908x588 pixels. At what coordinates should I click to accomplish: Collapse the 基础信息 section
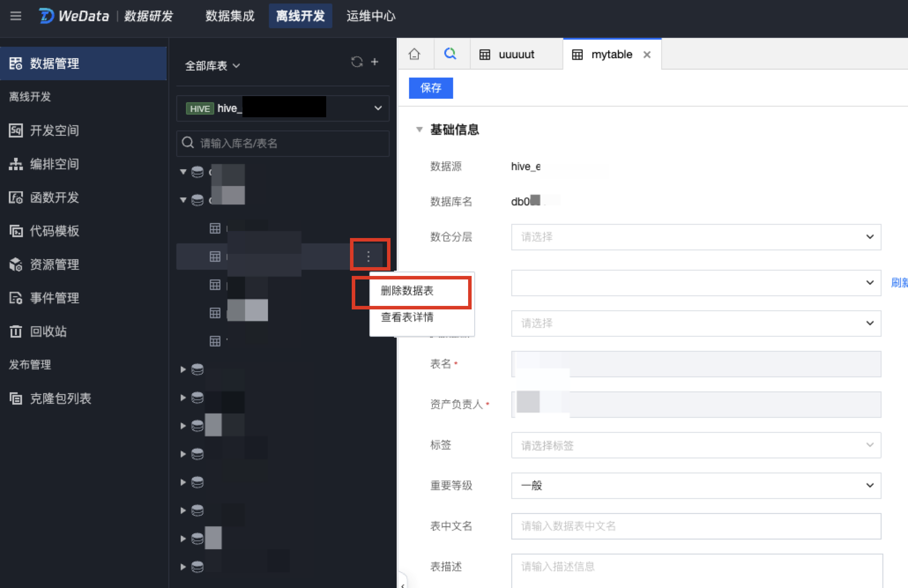point(420,130)
